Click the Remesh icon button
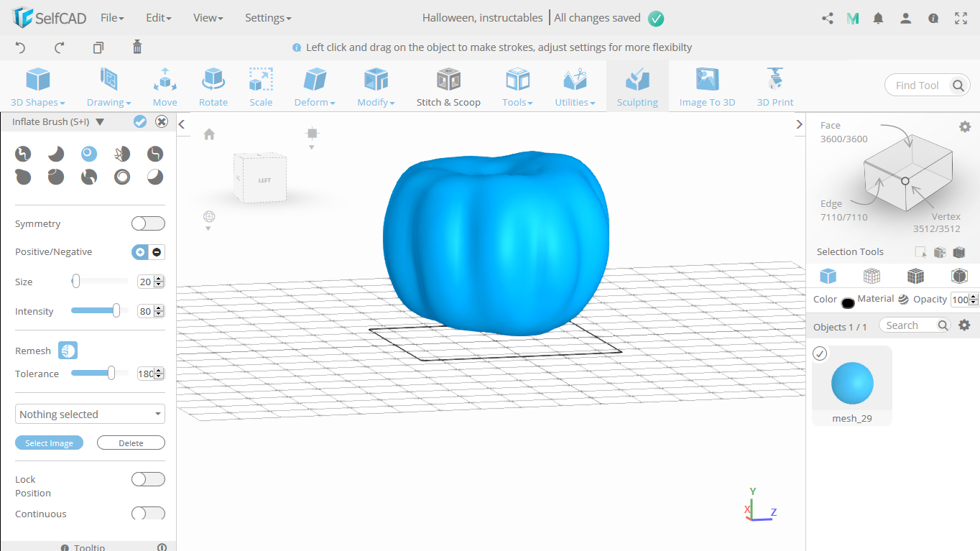 click(68, 351)
